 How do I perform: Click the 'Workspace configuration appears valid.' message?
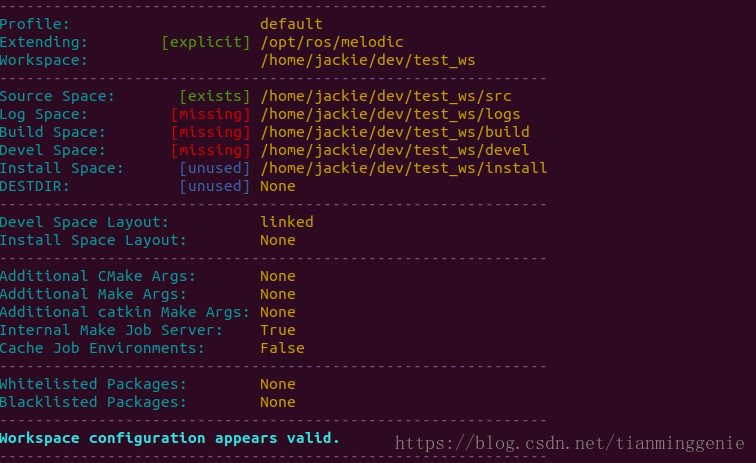pyautogui.click(x=170, y=438)
